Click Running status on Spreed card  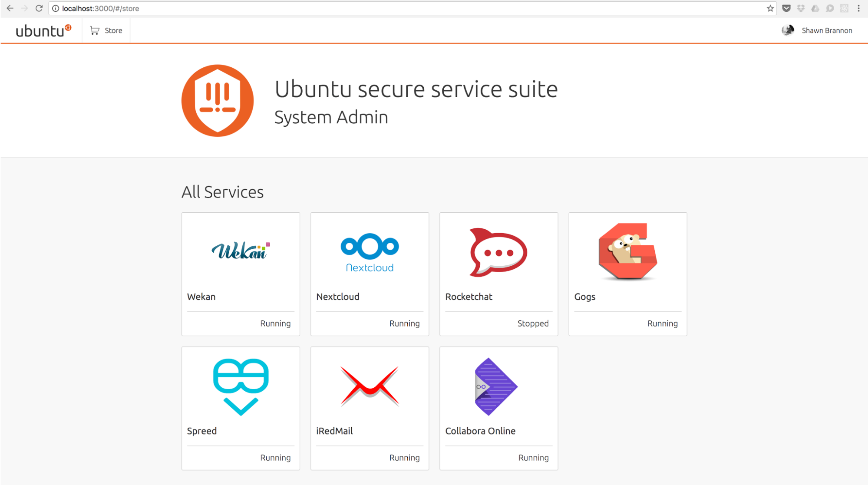pyautogui.click(x=275, y=458)
